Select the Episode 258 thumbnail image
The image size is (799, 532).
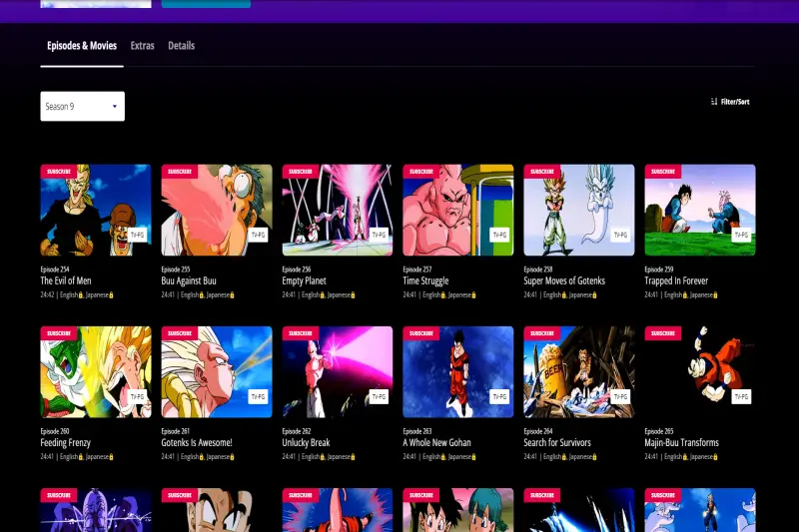[579, 210]
